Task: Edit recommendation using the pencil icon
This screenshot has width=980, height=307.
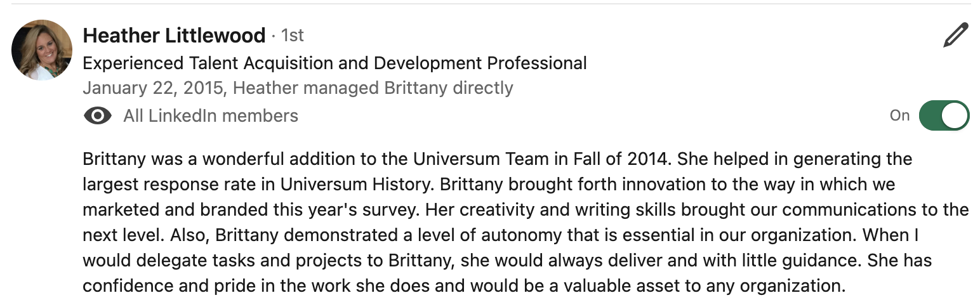Action: pos(955,36)
